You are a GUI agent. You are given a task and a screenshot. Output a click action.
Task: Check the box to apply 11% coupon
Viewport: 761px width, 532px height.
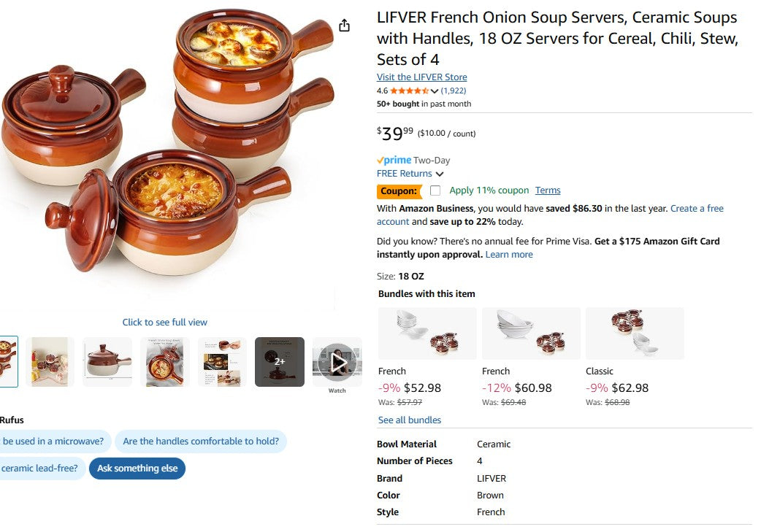pyautogui.click(x=435, y=190)
